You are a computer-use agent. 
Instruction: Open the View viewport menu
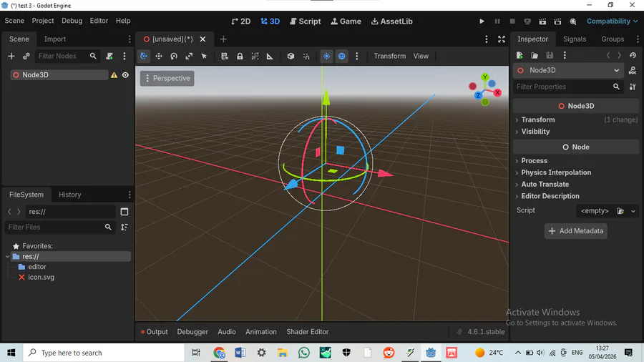[421, 57]
